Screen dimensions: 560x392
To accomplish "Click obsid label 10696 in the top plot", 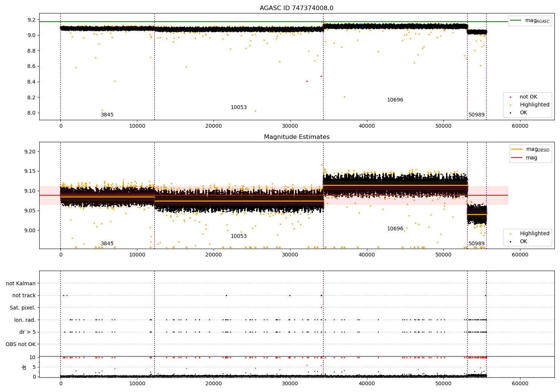I will point(395,100).
